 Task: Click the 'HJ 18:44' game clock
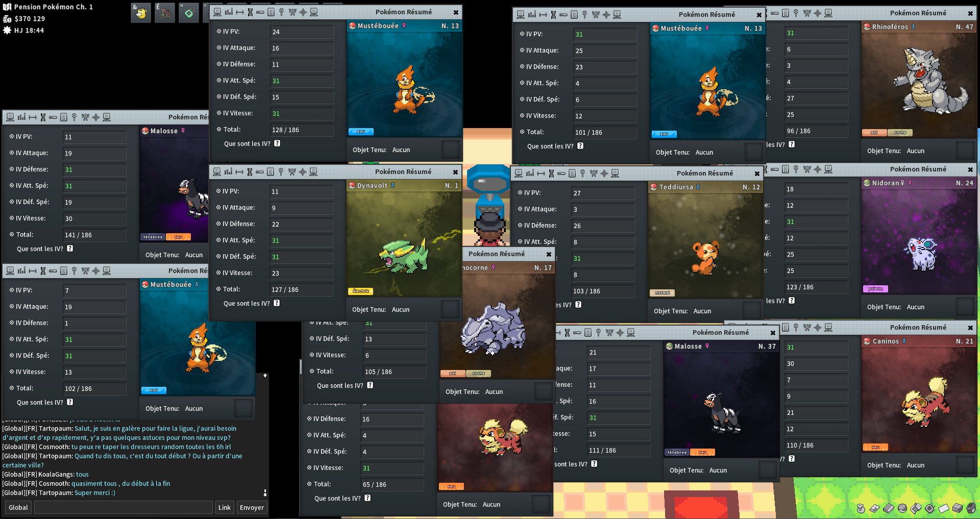[x=29, y=30]
